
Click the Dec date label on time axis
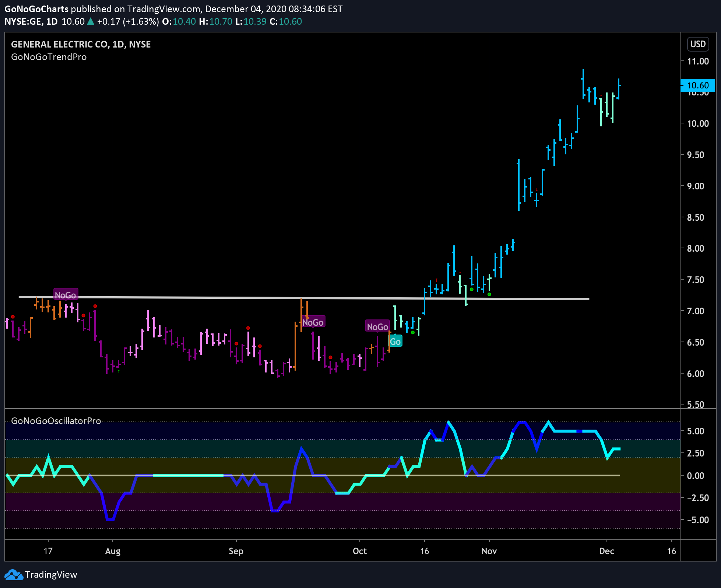pyautogui.click(x=606, y=551)
